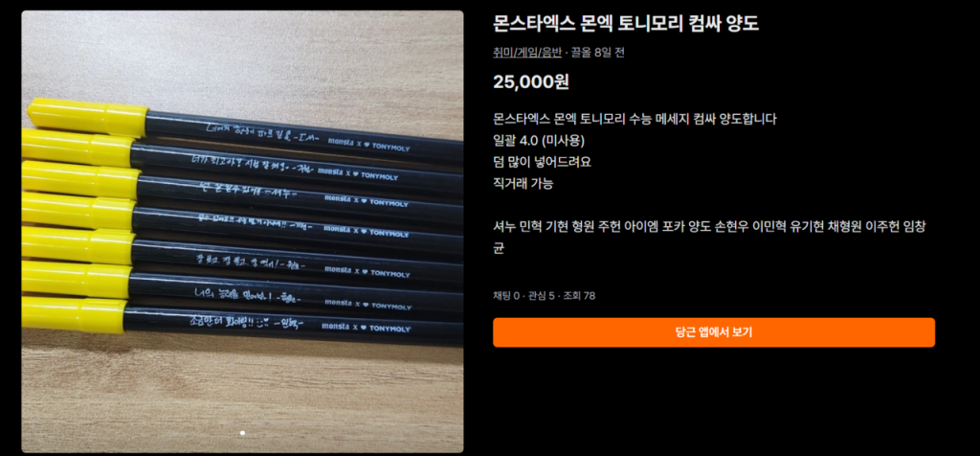Click the listing title 몬스타엑스 몬엑 토니모리 컴싸 양도
The width and height of the screenshot is (980, 456).
(626, 24)
